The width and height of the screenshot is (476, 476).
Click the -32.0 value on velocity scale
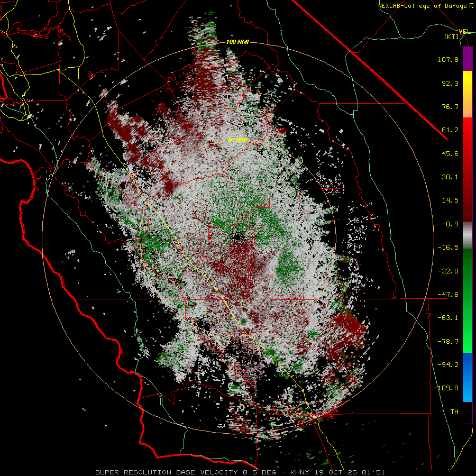[448, 271]
